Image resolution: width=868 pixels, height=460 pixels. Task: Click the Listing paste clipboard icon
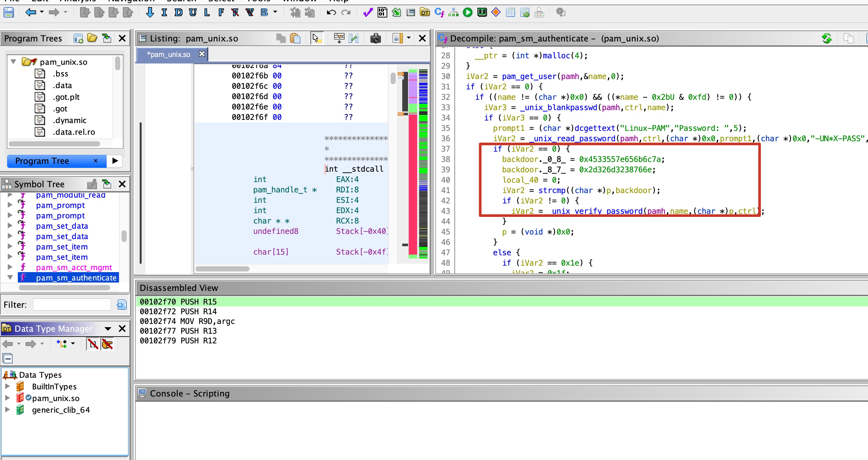click(295, 39)
